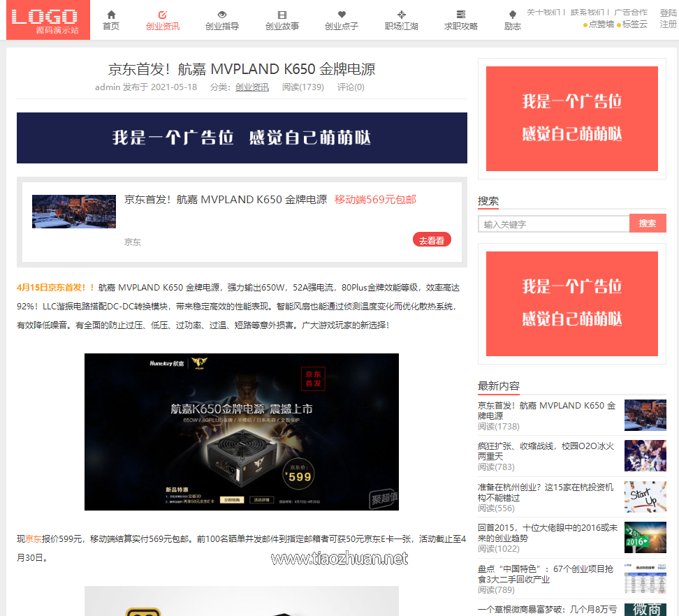Image resolution: width=679 pixels, height=616 pixels.
Task: Click the LOGO 源码演示站 site logo
Action: tap(48, 20)
